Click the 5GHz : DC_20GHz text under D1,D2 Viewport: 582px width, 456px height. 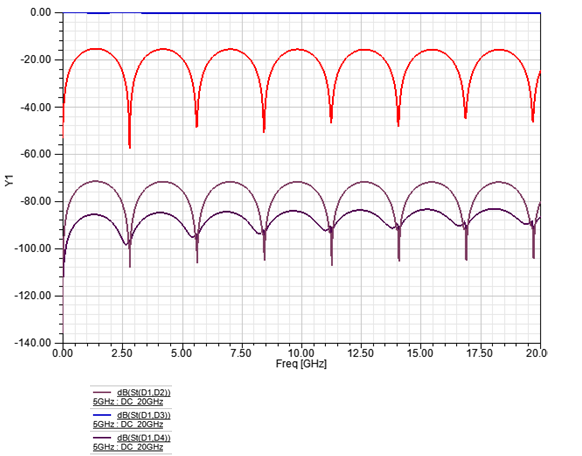128,401
